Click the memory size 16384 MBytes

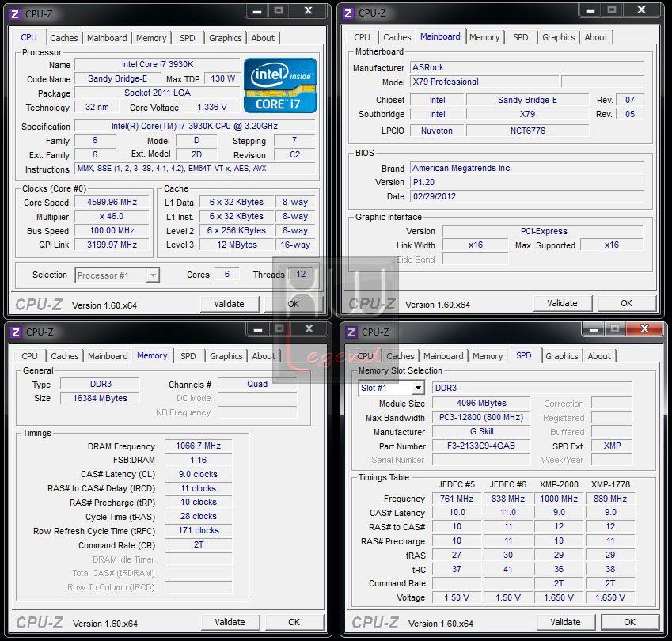pyautogui.click(x=100, y=398)
